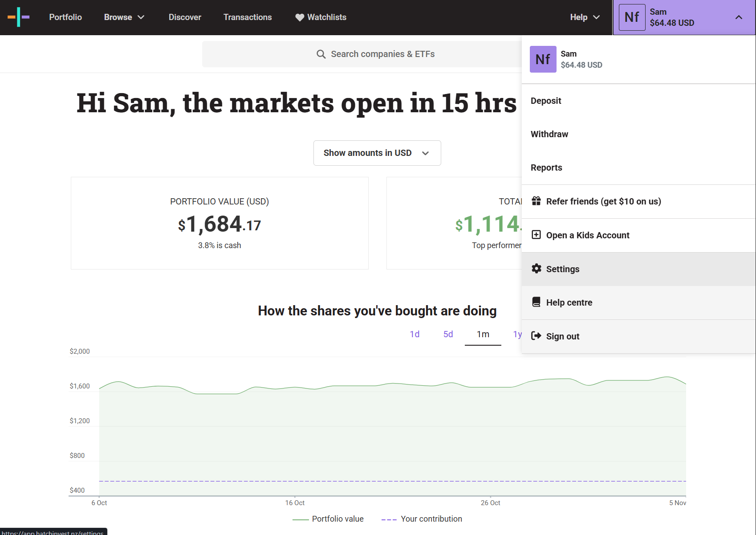Viewport: 756px width, 535px height.
Task: Click the Top performer text
Action: pos(496,245)
